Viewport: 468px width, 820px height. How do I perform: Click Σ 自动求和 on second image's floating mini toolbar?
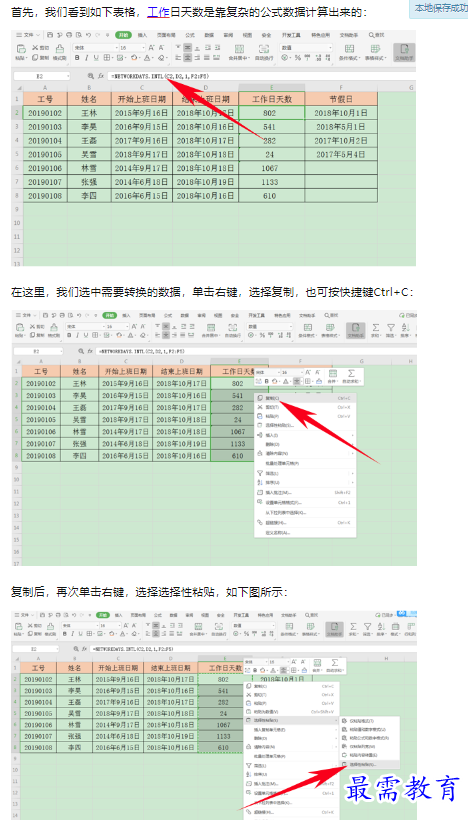[351, 377]
